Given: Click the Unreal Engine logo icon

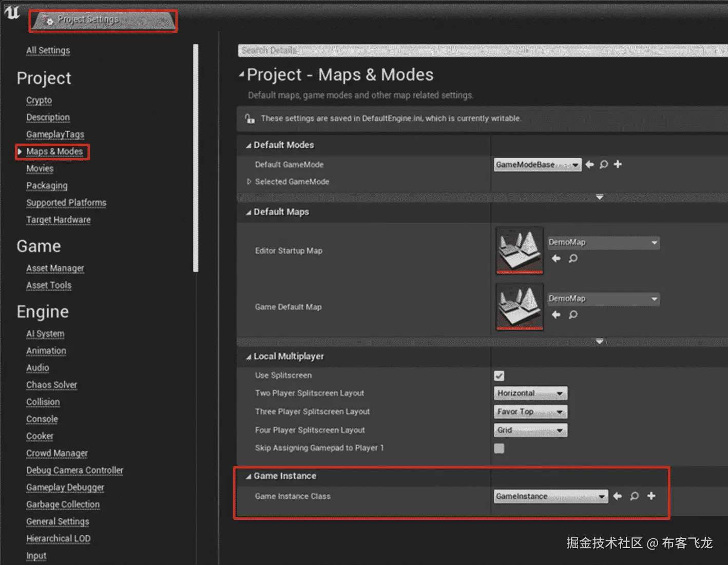Looking at the screenshot, I should pos(12,12).
